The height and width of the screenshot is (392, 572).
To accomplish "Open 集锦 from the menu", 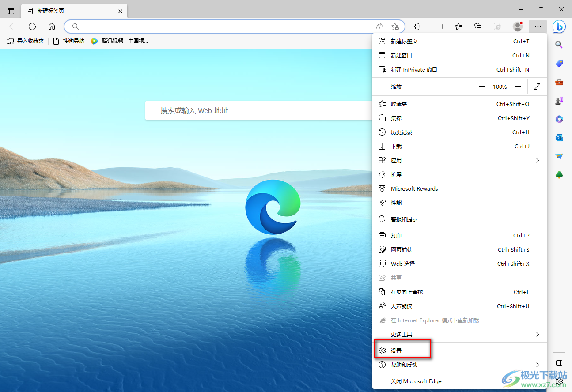I will click(459, 118).
